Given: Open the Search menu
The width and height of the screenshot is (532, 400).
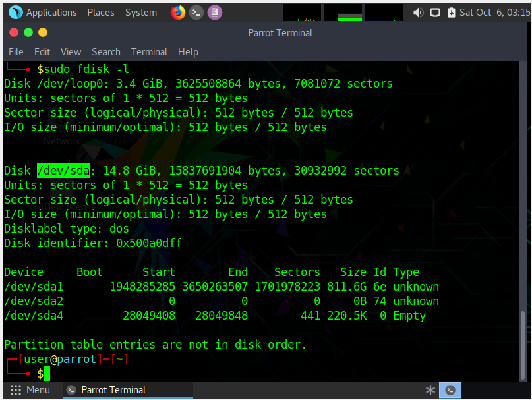Looking at the screenshot, I should [x=106, y=52].
